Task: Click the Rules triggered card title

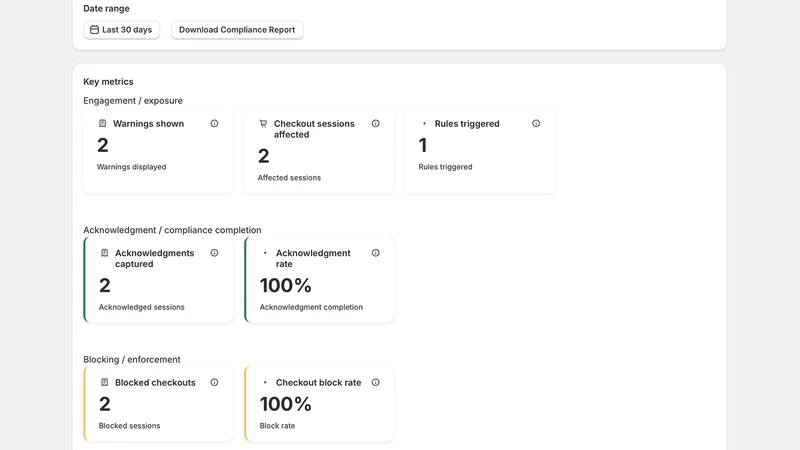Action: click(467, 124)
